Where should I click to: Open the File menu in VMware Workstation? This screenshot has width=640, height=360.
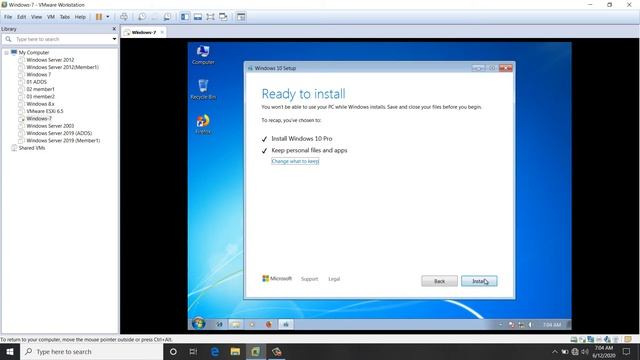point(8,17)
